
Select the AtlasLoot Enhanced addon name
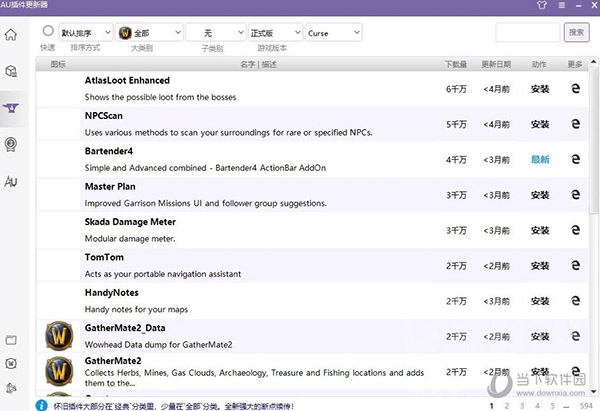coord(127,80)
